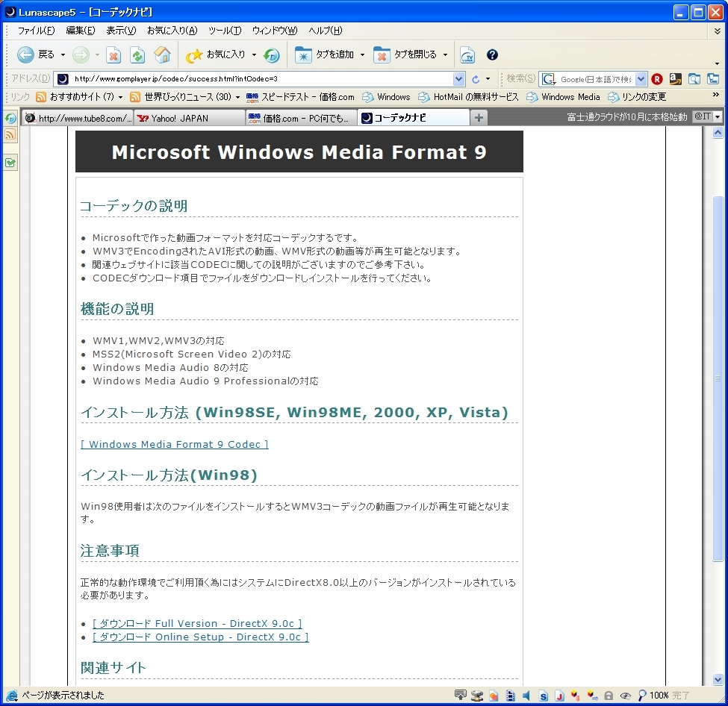
Task: Click the 富士通クラウド news ticker headline
Action: pos(626,117)
